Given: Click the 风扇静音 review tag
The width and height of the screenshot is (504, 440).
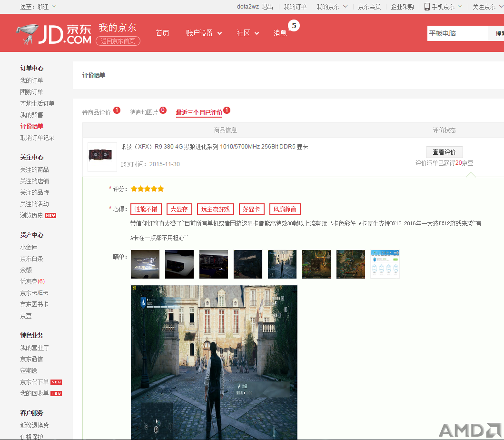Looking at the screenshot, I should point(285,210).
